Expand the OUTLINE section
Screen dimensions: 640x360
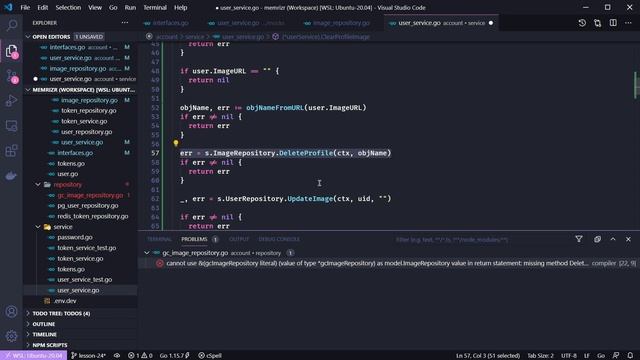(44, 324)
